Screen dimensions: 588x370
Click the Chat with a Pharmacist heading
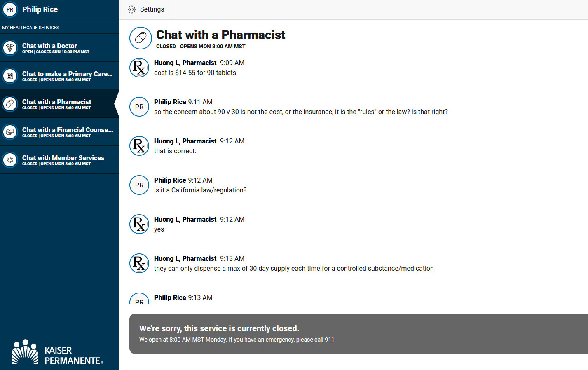(220, 35)
